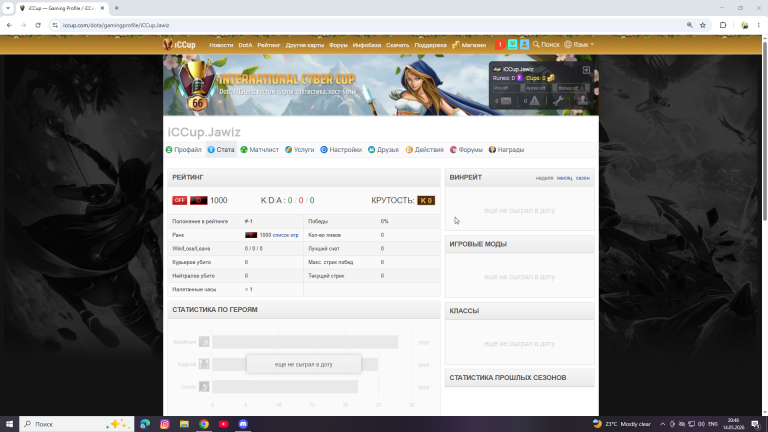The width and height of the screenshot is (768, 432).
Task: Open the Услуги tab
Action: point(299,149)
